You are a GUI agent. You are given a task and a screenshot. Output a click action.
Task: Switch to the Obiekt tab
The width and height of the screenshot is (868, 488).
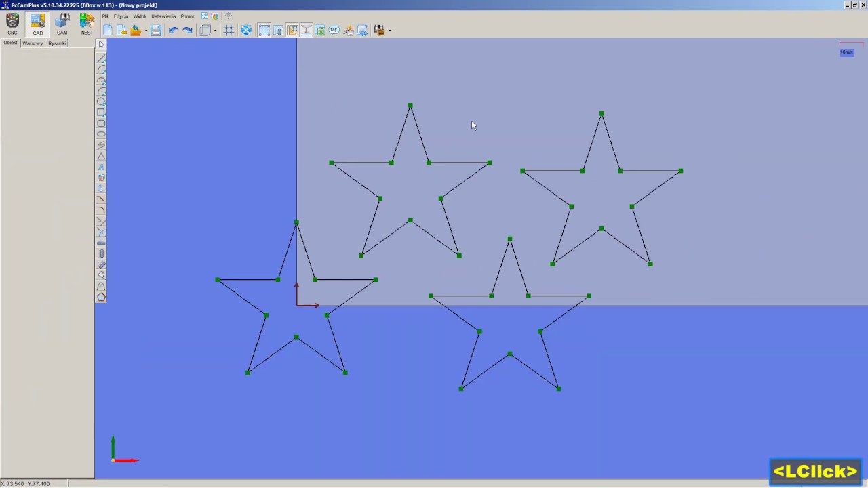tap(10, 43)
